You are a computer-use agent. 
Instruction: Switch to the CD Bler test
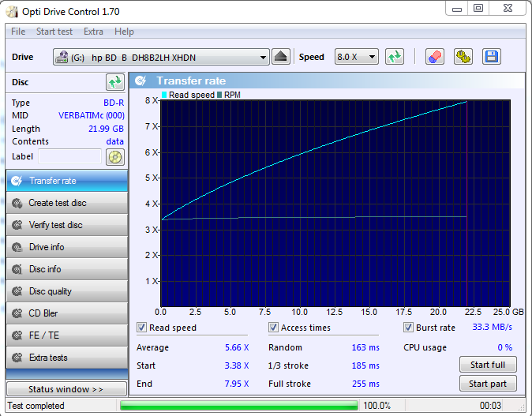click(67, 313)
